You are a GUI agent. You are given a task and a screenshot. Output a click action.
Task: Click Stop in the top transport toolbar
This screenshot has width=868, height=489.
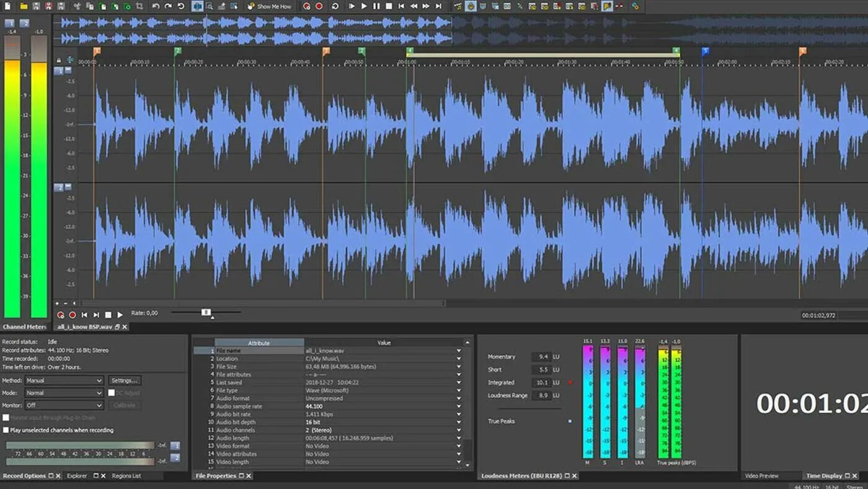click(389, 6)
